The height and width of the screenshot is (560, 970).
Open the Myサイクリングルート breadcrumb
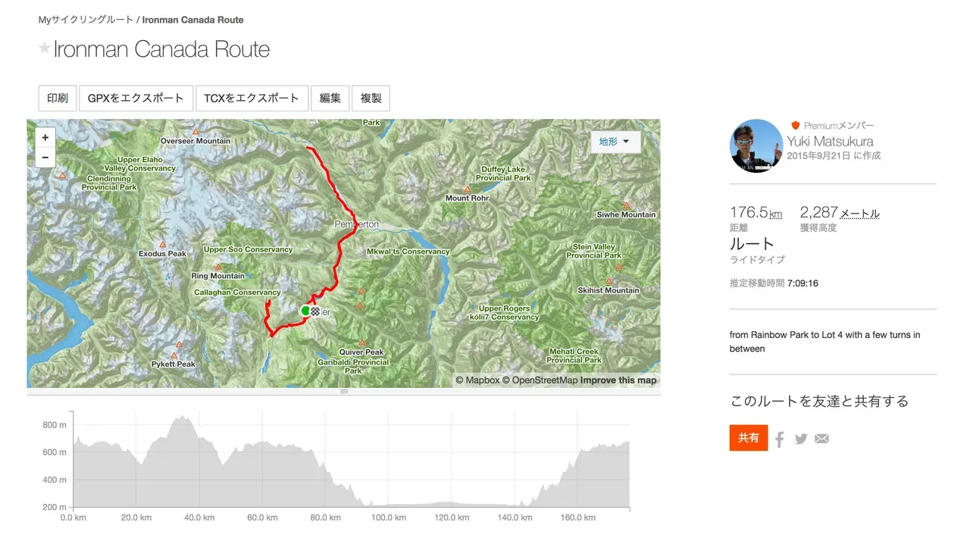[85, 20]
